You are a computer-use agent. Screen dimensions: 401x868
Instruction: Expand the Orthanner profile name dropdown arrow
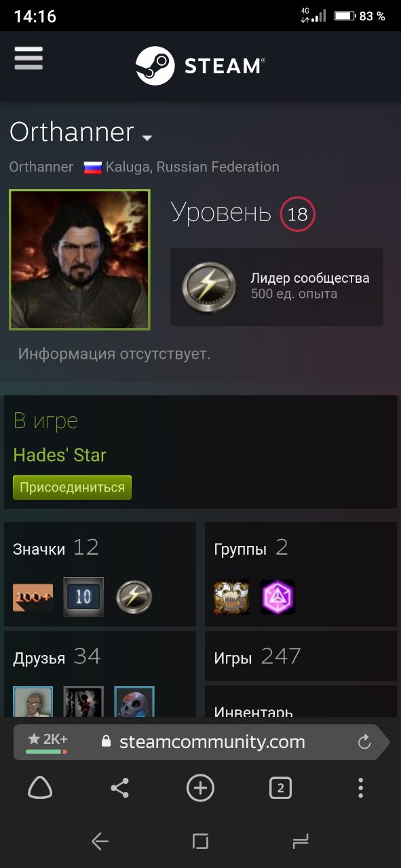(x=147, y=138)
